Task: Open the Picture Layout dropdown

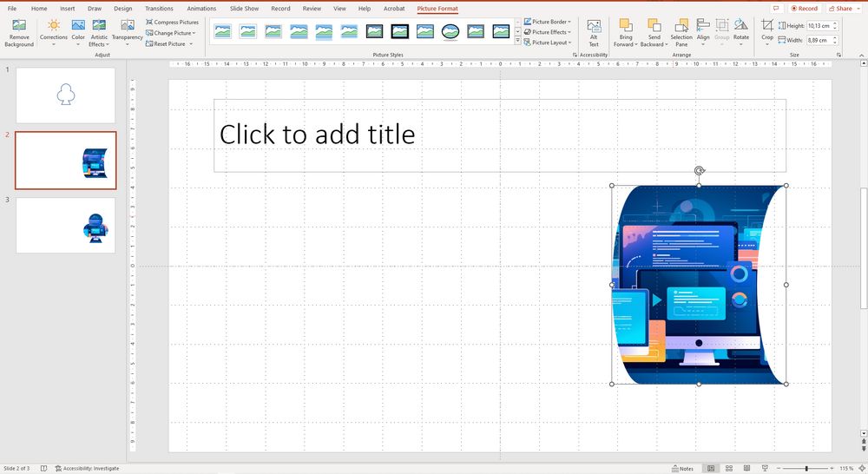Action: tap(548, 43)
